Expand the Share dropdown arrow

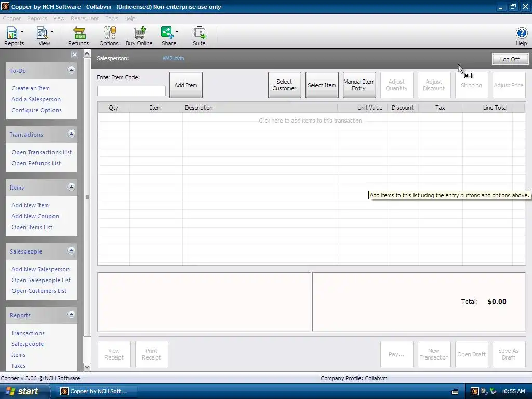(177, 32)
